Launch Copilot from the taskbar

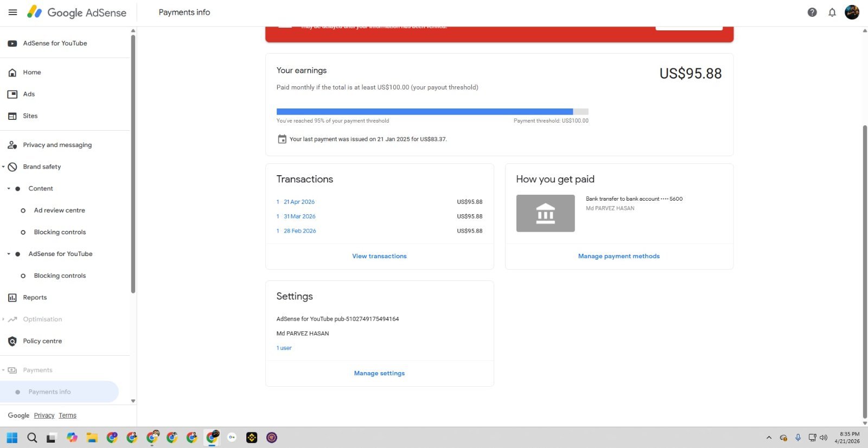click(72, 438)
